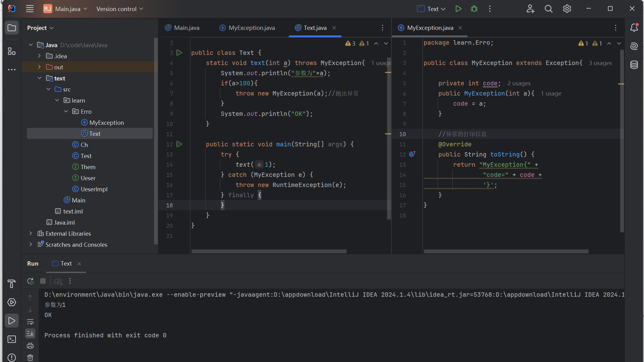Close right-pane MyException.java tab

[460, 28]
